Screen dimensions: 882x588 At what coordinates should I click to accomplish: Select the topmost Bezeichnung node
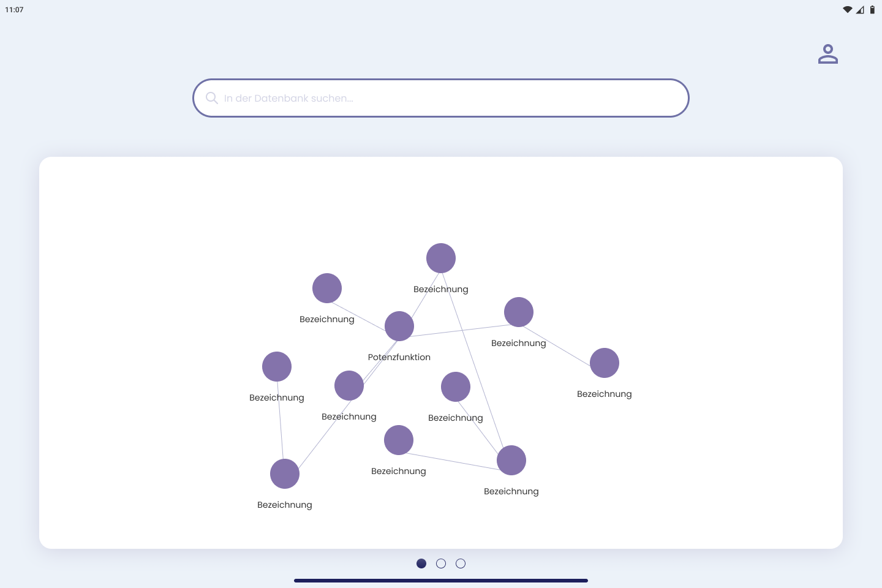pos(440,258)
